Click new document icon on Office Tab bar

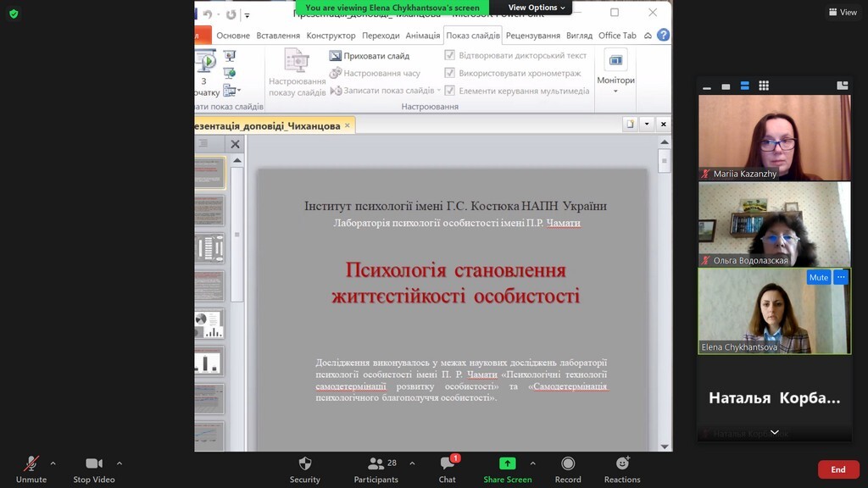click(x=630, y=124)
